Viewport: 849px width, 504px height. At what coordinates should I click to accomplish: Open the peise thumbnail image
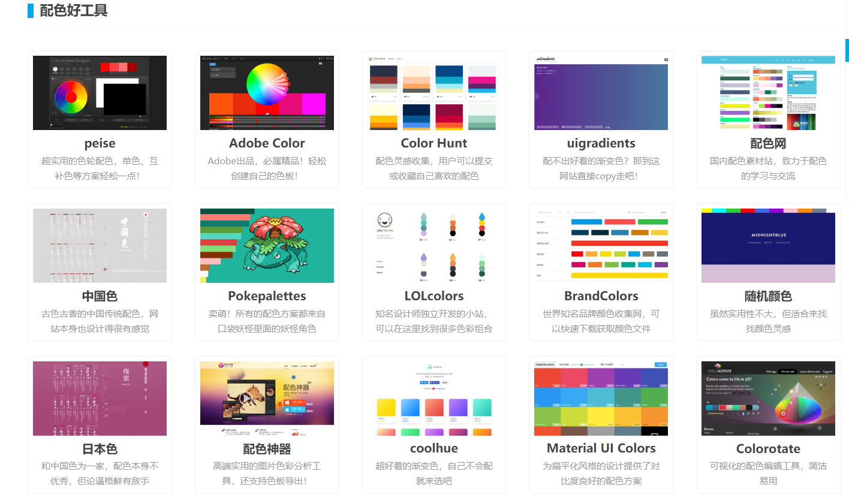click(100, 93)
